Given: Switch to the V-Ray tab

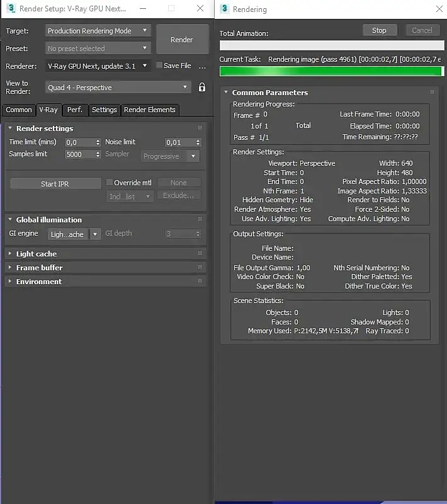Looking at the screenshot, I should point(48,110).
